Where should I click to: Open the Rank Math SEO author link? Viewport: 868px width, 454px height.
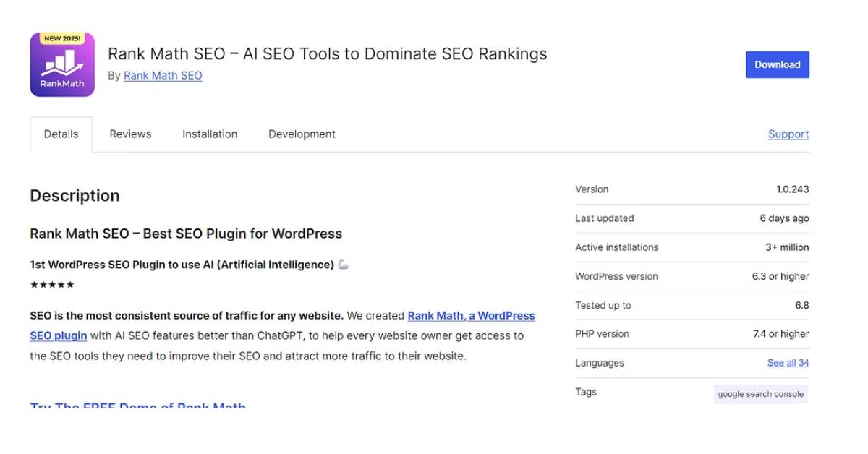(x=163, y=75)
